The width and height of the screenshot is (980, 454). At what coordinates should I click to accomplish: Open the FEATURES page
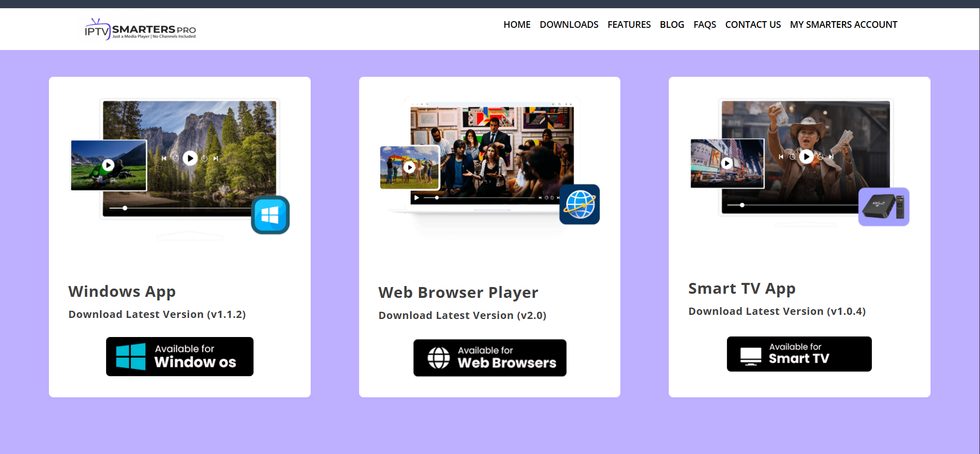tap(629, 25)
